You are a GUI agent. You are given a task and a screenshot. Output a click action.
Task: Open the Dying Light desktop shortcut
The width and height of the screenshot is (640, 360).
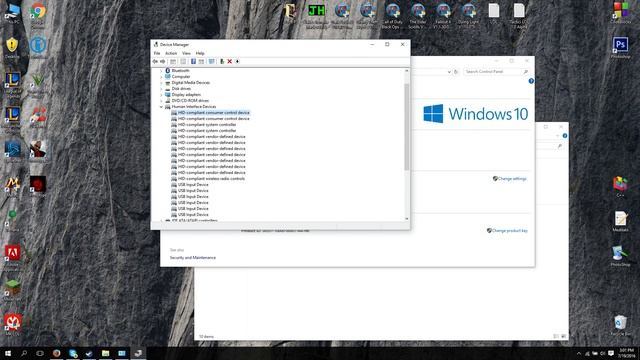(468, 16)
